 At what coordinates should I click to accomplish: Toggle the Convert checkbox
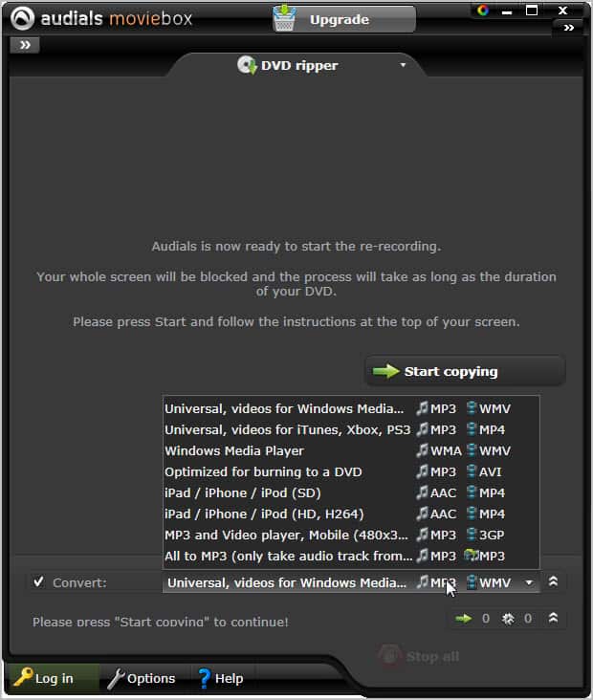tap(39, 581)
